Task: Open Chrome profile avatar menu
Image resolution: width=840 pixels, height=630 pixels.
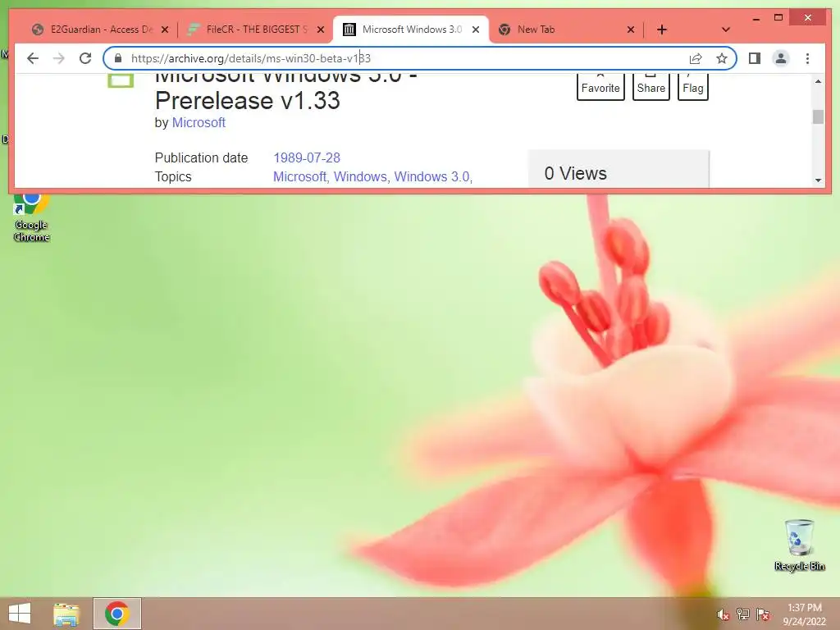Action: point(781,58)
